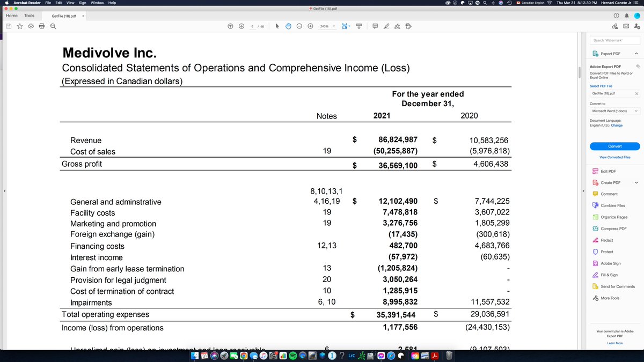This screenshot has height=362, width=644.
Task: Open More Tools
Action: pyautogui.click(x=610, y=298)
